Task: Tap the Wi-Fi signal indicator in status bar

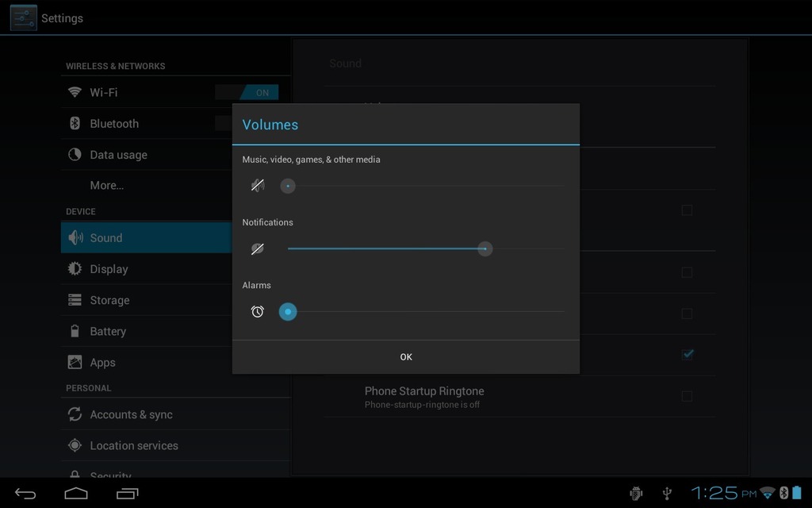Action: click(x=768, y=492)
